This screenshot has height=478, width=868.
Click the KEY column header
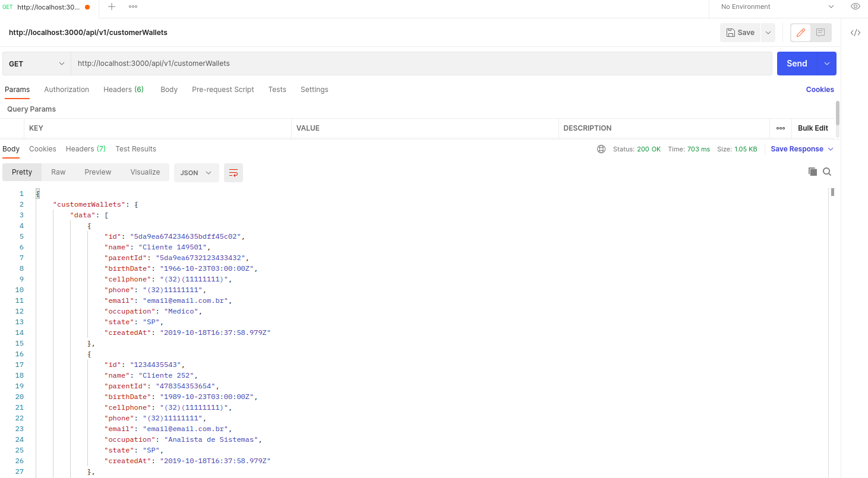coord(36,128)
